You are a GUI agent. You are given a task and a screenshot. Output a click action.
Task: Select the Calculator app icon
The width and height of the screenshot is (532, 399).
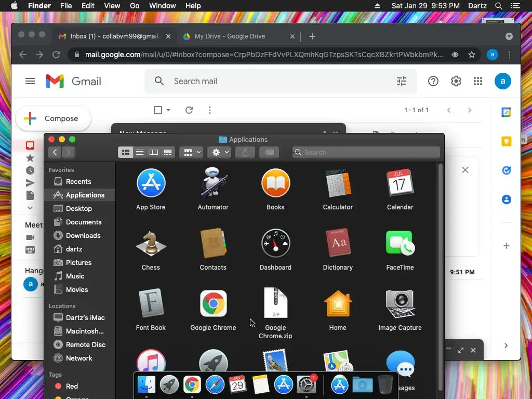338,183
